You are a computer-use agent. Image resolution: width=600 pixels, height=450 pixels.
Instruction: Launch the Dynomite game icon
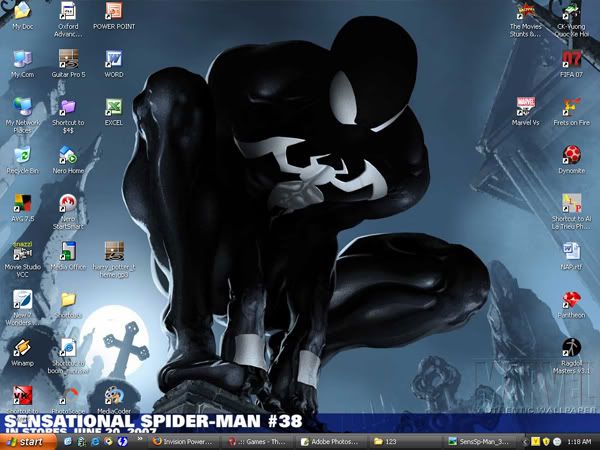pos(571,155)
